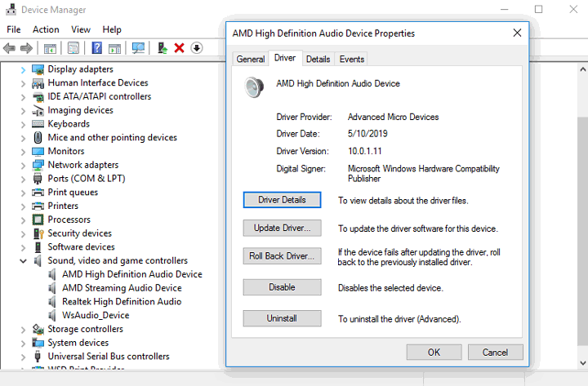Click the Processors chip icon
The height and width of the screenshot is (386, 588).
pyautogui.click(x=38, y=220)
